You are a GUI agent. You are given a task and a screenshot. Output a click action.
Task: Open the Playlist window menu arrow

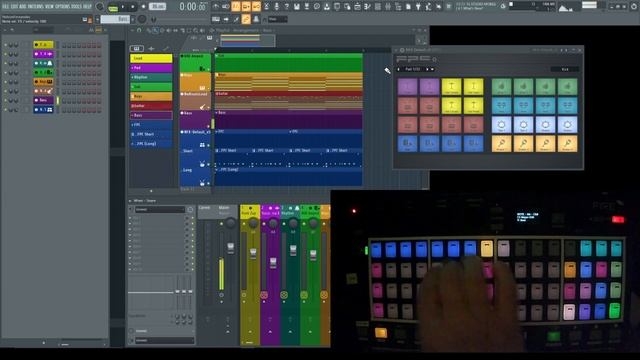pyautogui.click(x=132, y=30)
